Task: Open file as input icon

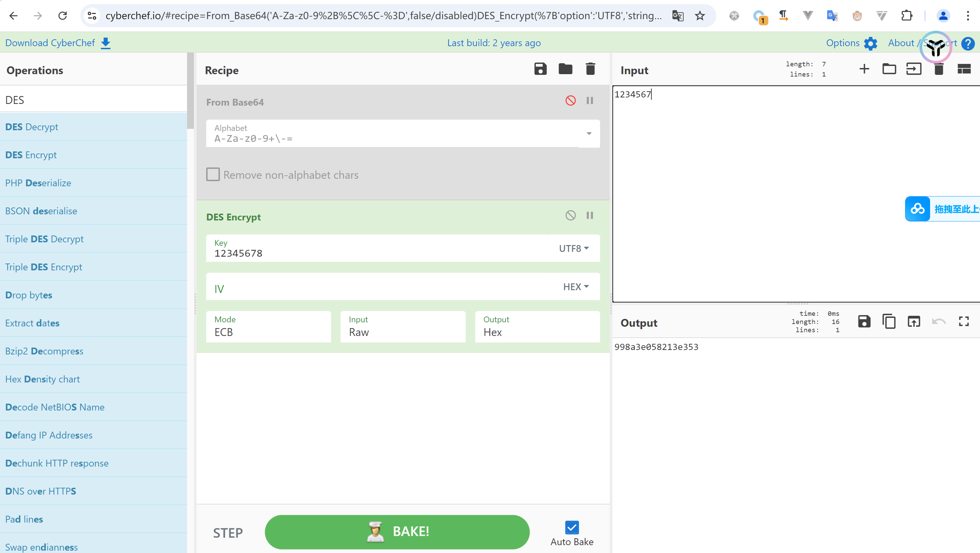Action: (x=914, y=69)
